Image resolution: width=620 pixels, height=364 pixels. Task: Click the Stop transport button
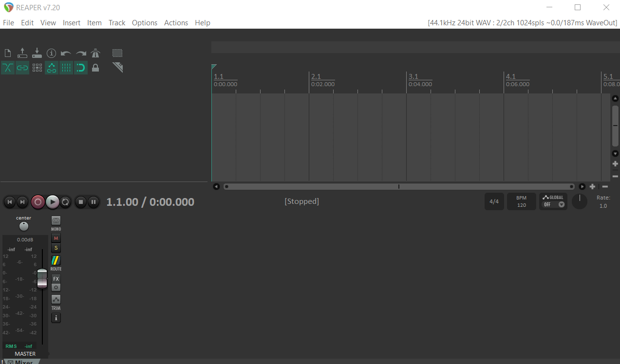[x=81, y=201]
